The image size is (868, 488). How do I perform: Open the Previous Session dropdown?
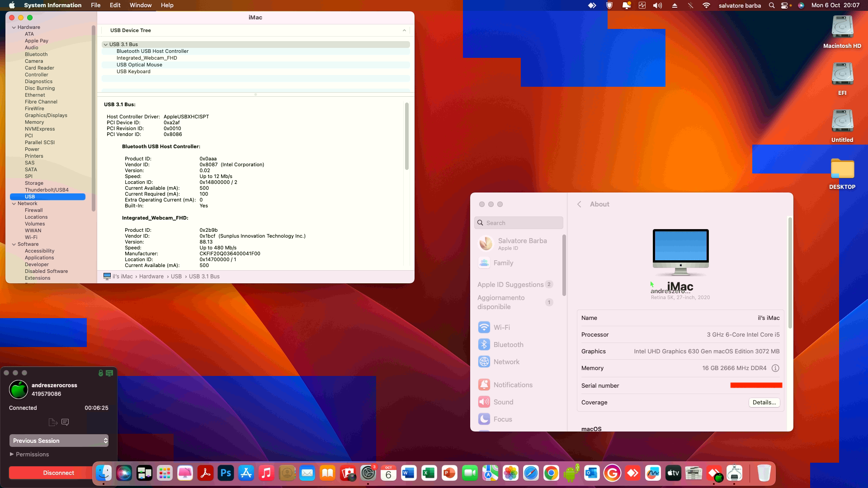(x=59, y=441)
